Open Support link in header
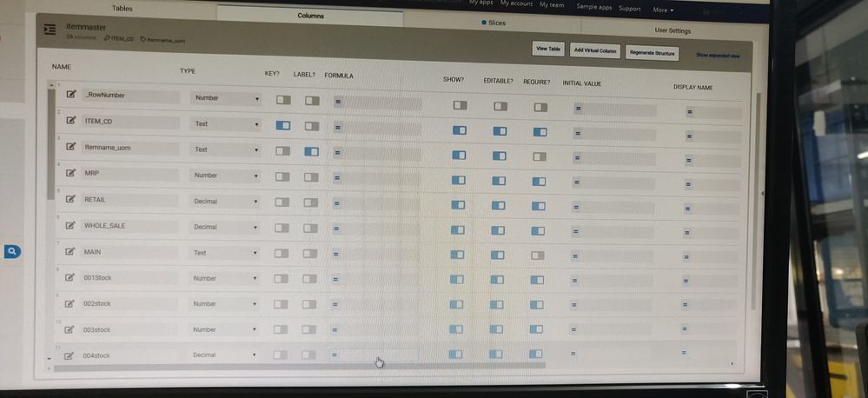 (630, 9)
